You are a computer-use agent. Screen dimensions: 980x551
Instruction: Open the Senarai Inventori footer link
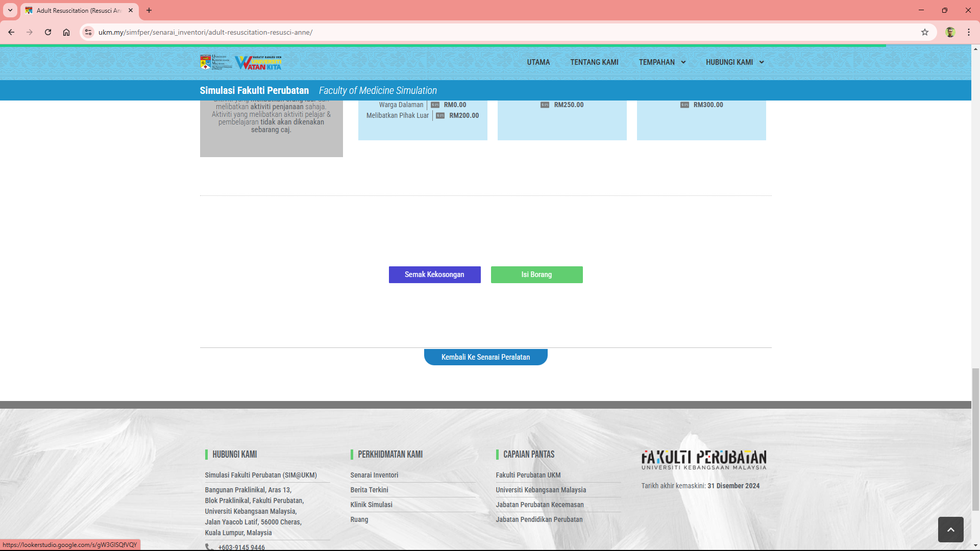(x=374, y=475)
